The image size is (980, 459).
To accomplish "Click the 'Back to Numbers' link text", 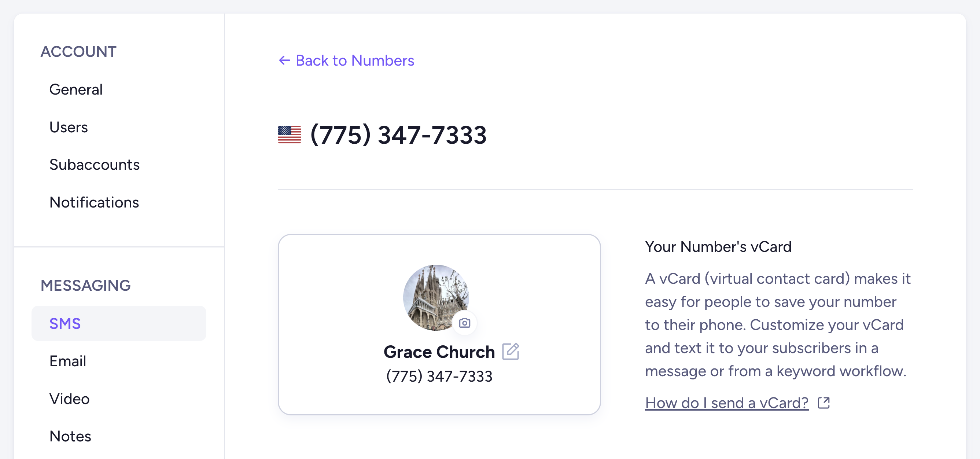I will click(354, 60).
